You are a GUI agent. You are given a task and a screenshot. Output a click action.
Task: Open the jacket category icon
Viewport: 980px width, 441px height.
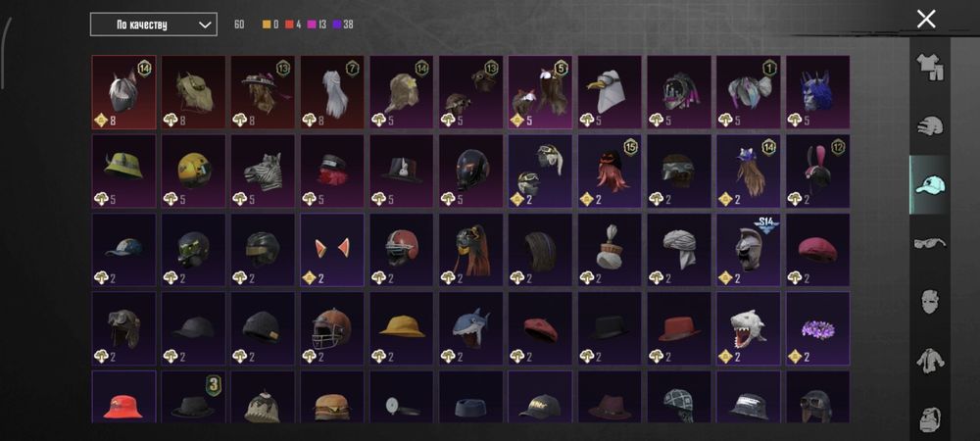point(930,361)
